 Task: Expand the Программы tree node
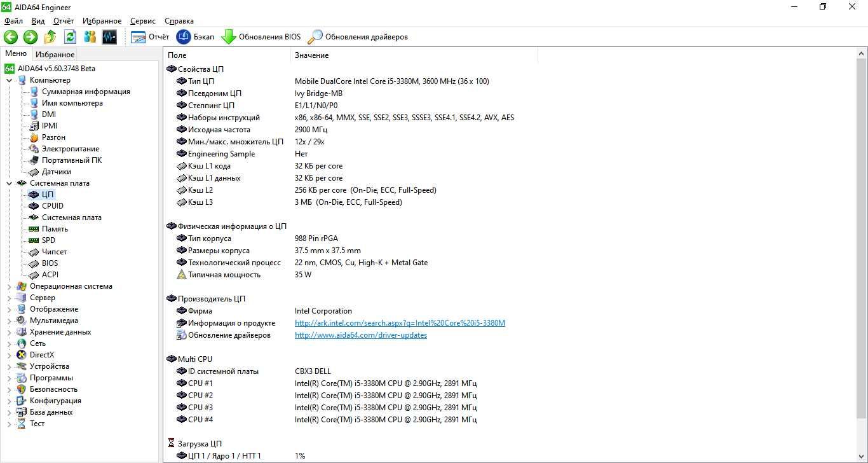click(x=9, y=378)
